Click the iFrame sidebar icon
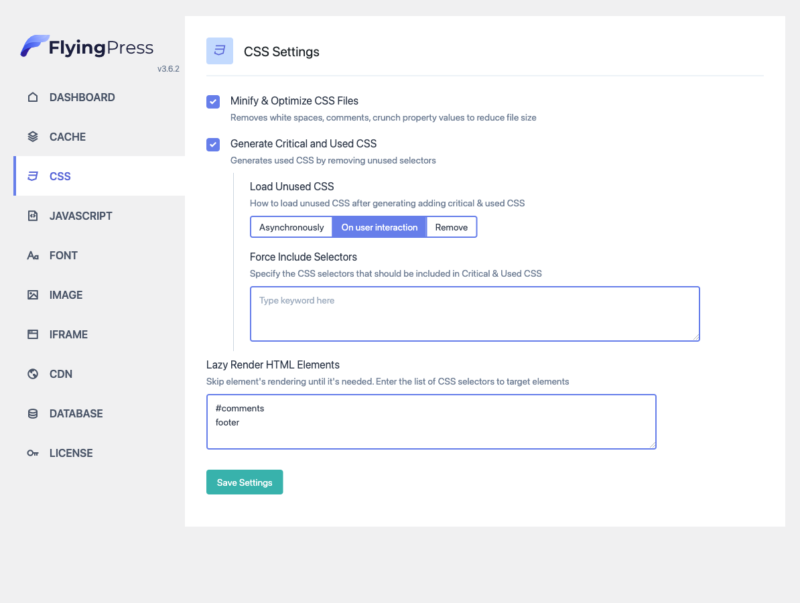The width and height of the screenshot is (800, 603). pyautogui.click(x=31, y=334)
